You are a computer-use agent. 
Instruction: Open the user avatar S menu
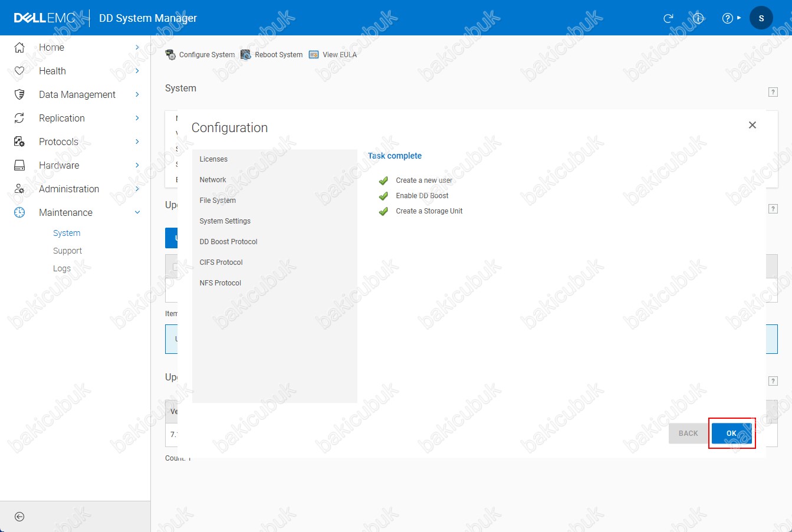tap(761, 18)
